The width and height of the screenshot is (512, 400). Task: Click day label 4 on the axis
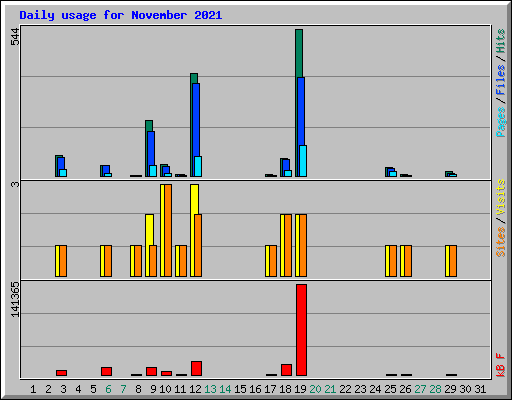point(78,389)
